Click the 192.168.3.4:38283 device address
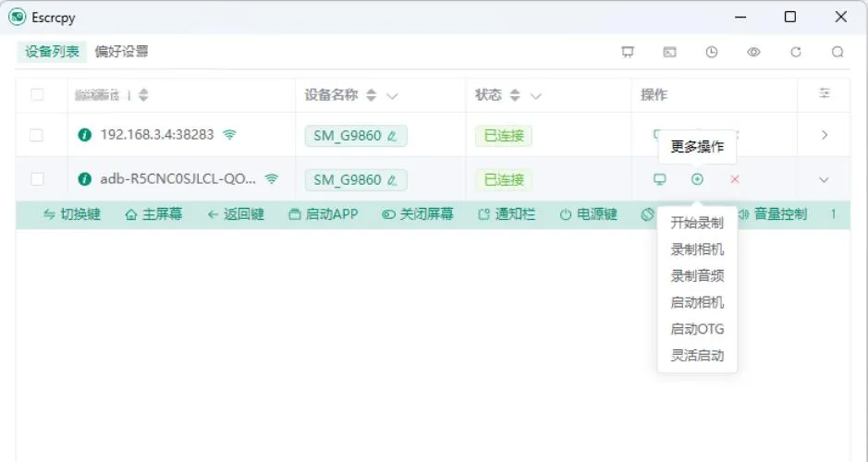Image resolution: width=868 pixels, height=462 pixels. [x=156, y=135]
